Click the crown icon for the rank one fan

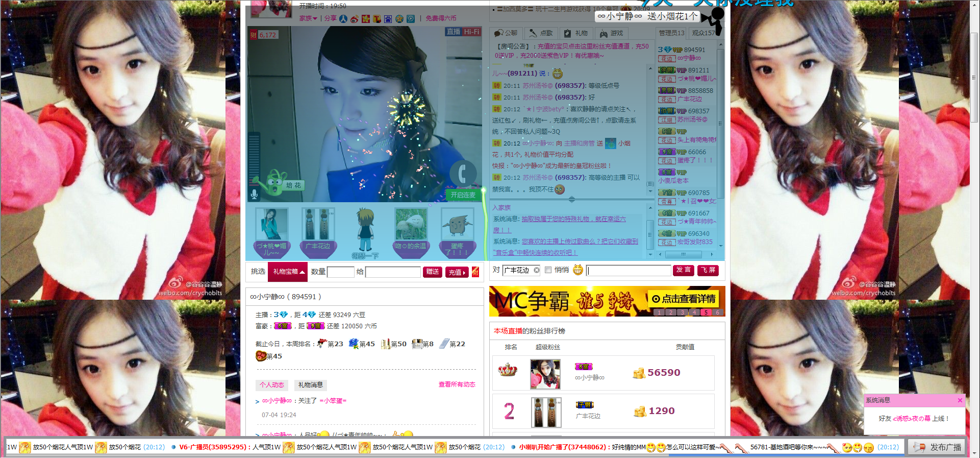508,370
